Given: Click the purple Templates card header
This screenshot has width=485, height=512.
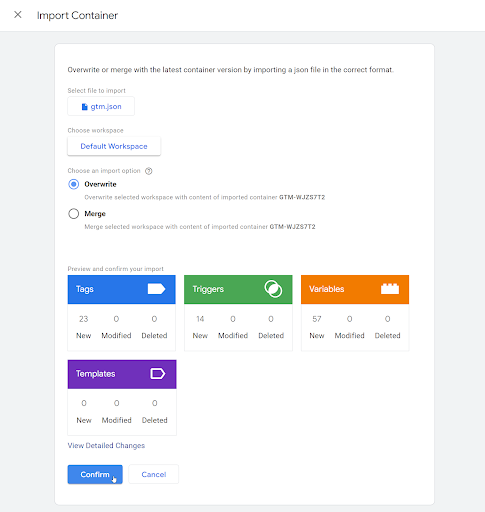Looking at the screenshot, I should pos(122,374).
